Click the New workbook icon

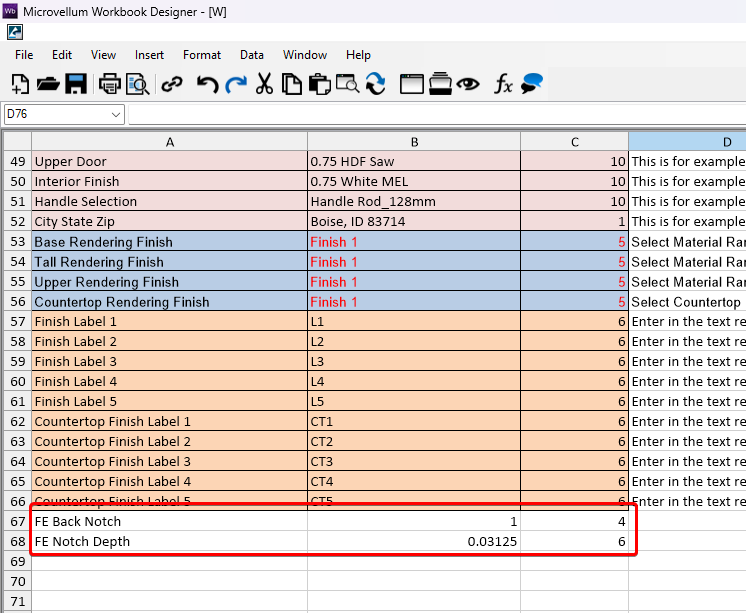click(x=20, y=85)
